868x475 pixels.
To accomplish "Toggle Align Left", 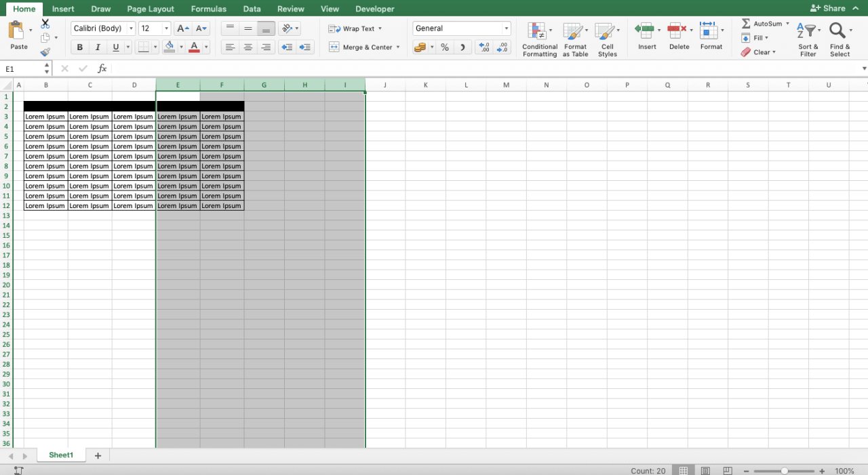I will tap(230, 47).
